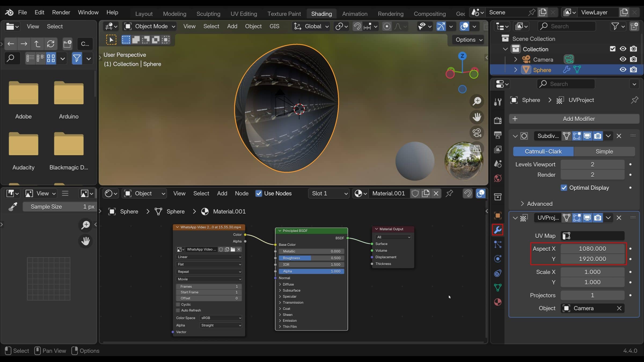
Task: Click the viewport pan hand icon
Action: click(x=477, y=117)
